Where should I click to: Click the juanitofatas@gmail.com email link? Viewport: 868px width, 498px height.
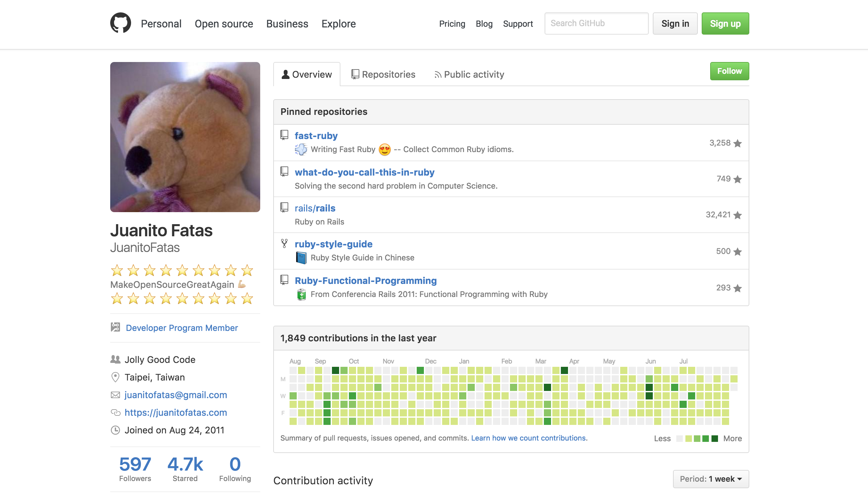point(176,395)
